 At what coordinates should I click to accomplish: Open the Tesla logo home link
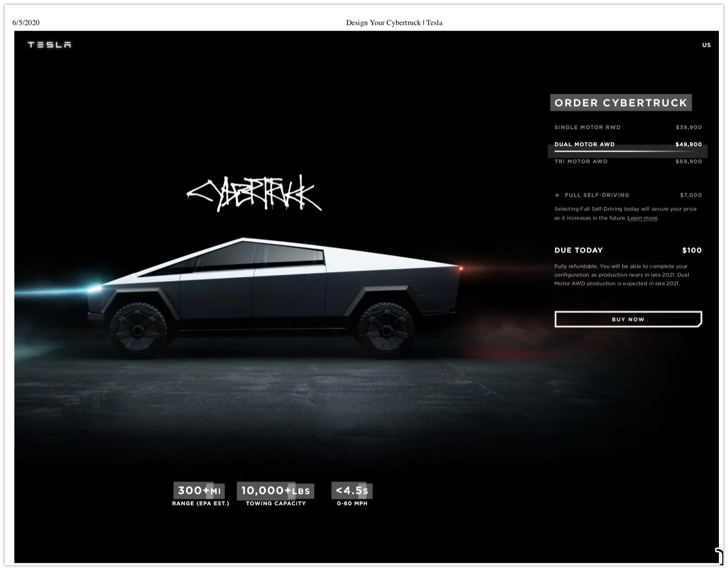(49, 45)
